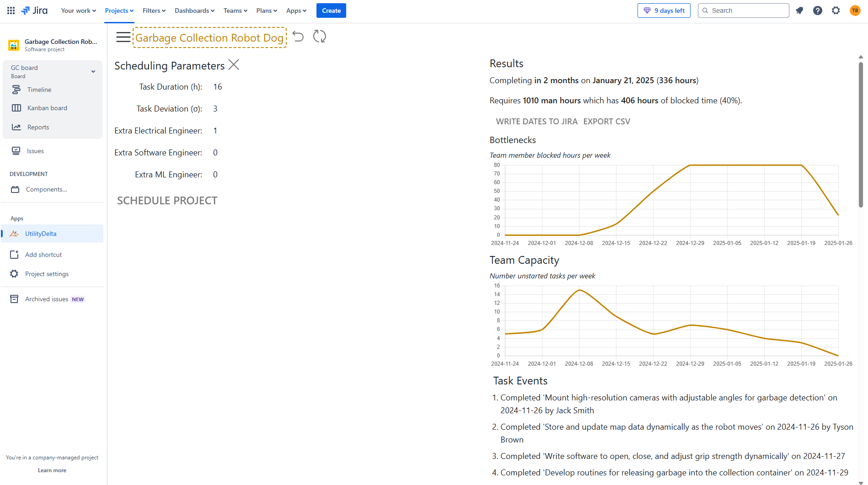Click the results panel scrollbar thumb
This screenshot has width=868, height=485.
pos(861,135)
